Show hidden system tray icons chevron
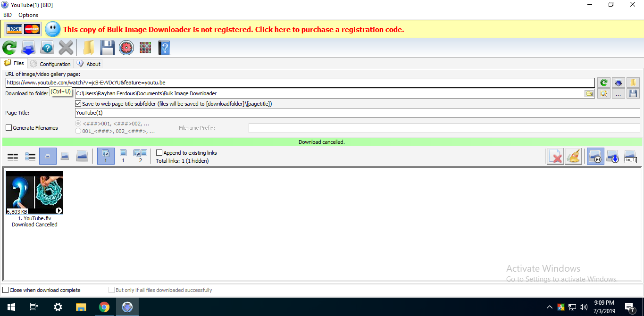644x316 pixels. [550, 307]
